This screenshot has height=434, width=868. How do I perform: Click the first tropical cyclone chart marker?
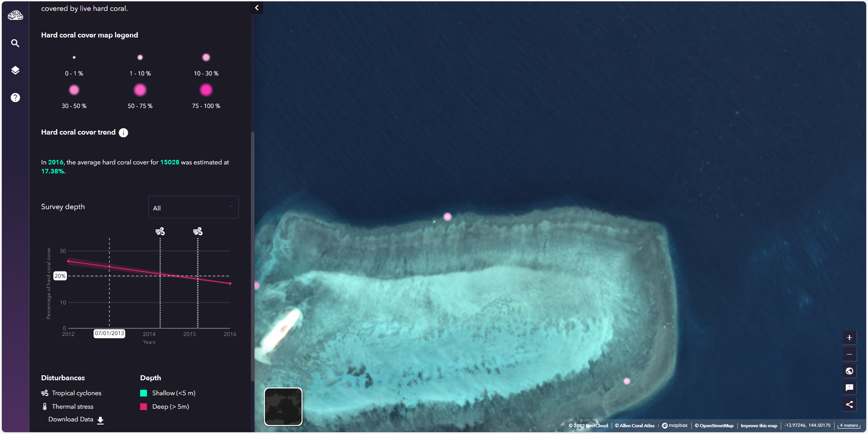pyautogui.click(x=160, y=232)
